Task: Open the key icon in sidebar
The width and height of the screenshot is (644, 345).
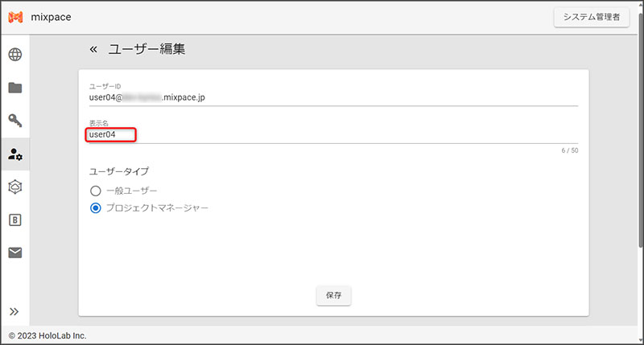Action: (14, 121)
